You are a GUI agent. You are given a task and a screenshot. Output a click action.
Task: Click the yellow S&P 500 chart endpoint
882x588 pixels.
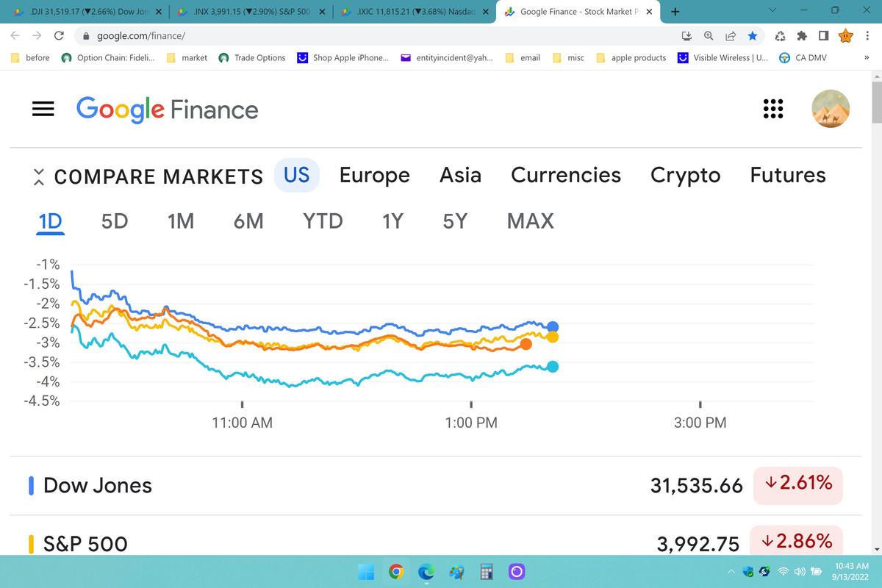pos(553,337)
